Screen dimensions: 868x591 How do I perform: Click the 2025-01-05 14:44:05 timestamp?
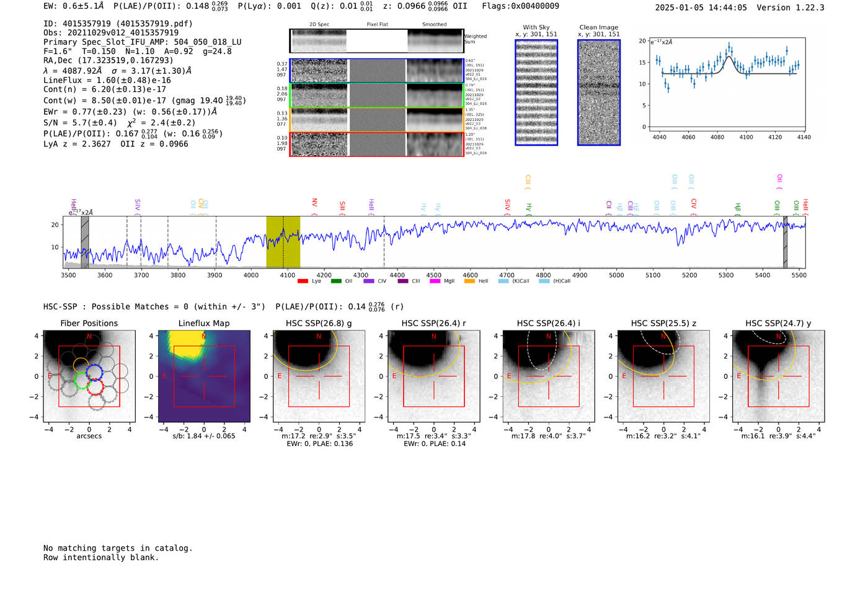[x=701, y=7]
